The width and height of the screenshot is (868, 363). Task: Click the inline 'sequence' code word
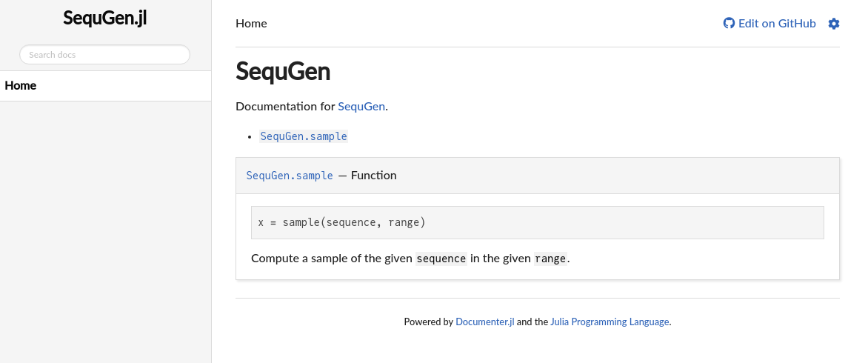pos(441,259)
